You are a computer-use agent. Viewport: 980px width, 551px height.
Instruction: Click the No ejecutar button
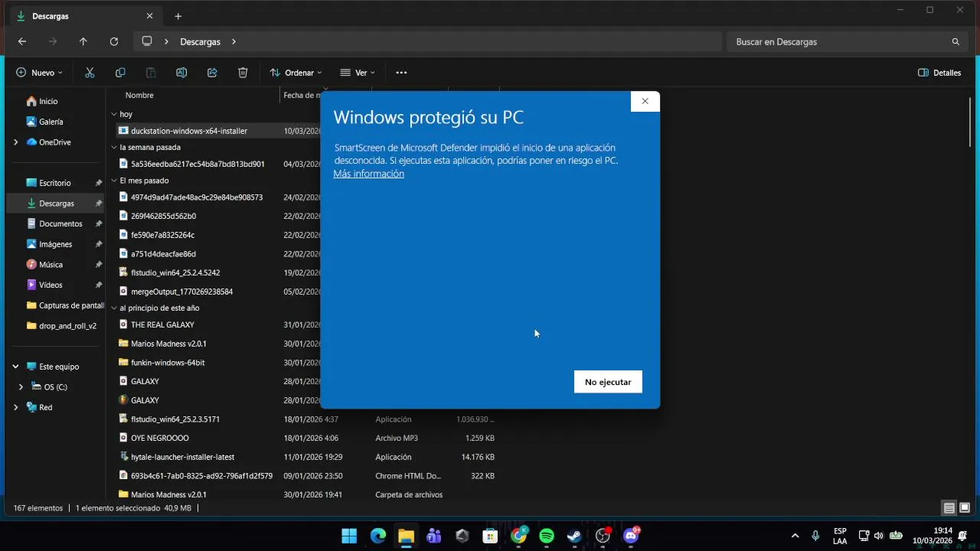click(x=608, y=382)
